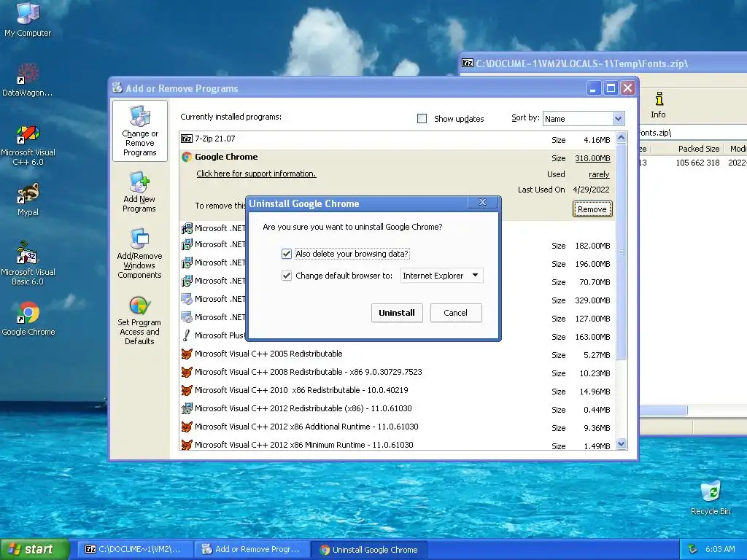
Task: Click the Visual C++ 2012 Redistributable (x86) icon
Action: tap(187, 408)
